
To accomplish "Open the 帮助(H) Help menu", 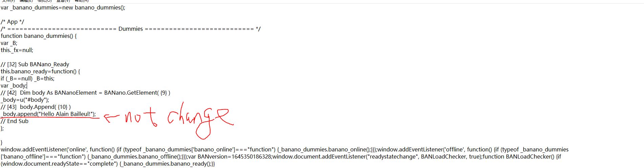I will point(81,1).
